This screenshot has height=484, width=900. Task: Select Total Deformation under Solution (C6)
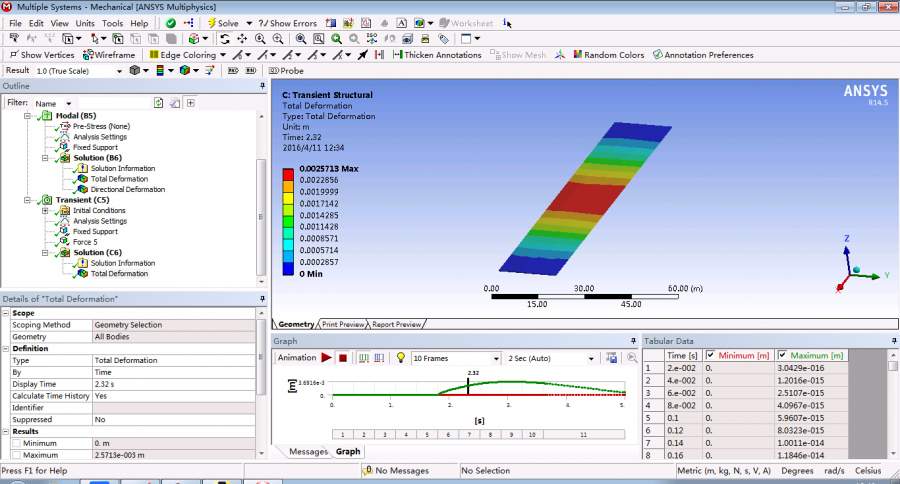(x=119, y=274)
